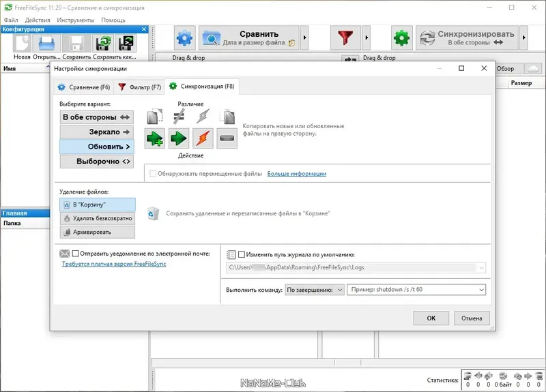This screenshot has width=546, height=392.
Task: Click the Имя column header
Action: 25,69
